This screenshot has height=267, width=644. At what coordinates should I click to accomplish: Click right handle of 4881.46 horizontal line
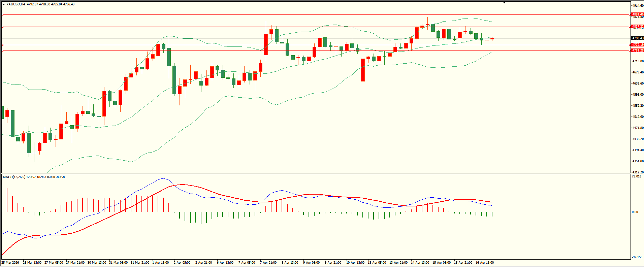[x=630, y=14]
